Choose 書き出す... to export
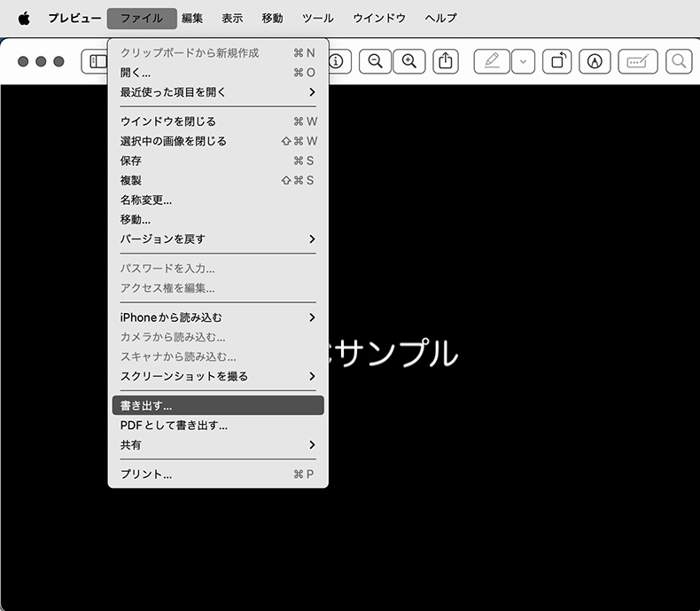Image resolution: width=700 pixels, height=611 pixels. click(218, 405)
